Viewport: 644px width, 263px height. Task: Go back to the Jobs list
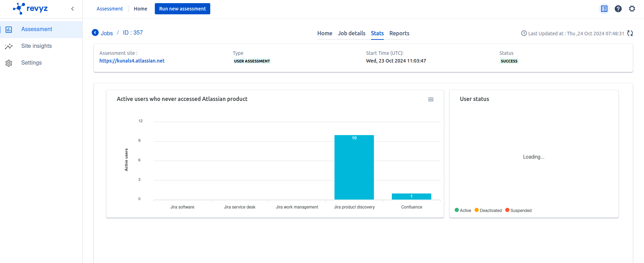[x=107, y=33]
